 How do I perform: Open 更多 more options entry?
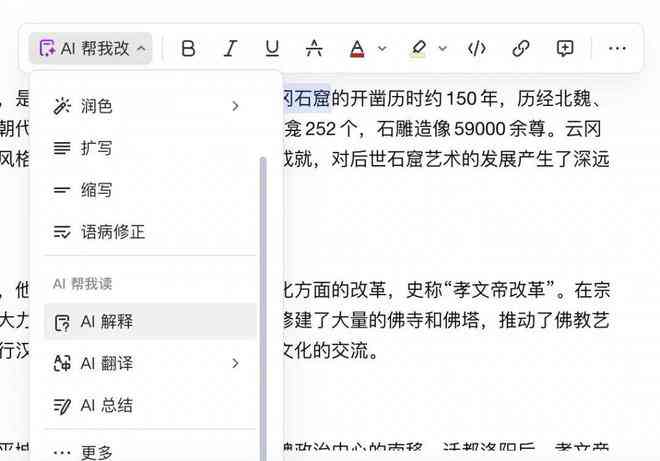point(150,453)
